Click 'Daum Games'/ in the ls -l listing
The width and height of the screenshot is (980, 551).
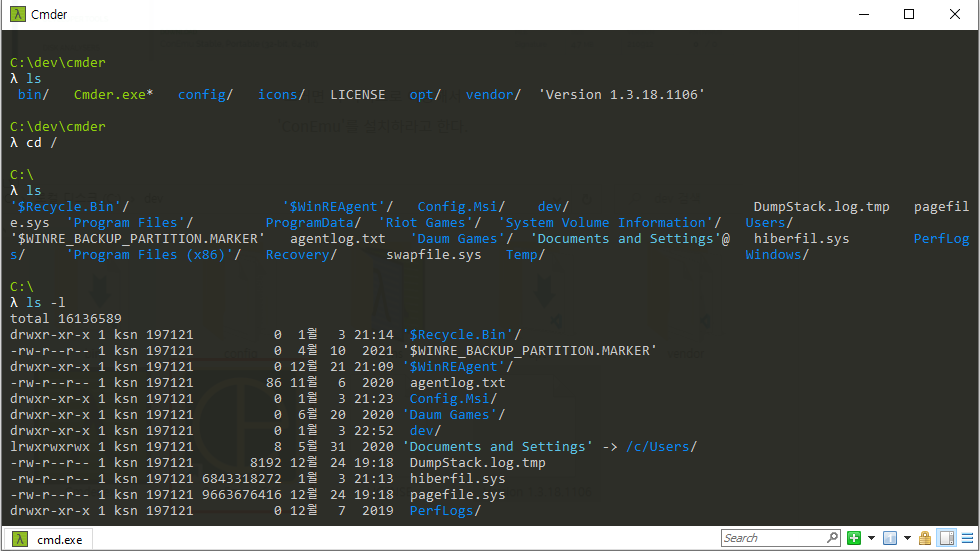(x=454, y=415)
